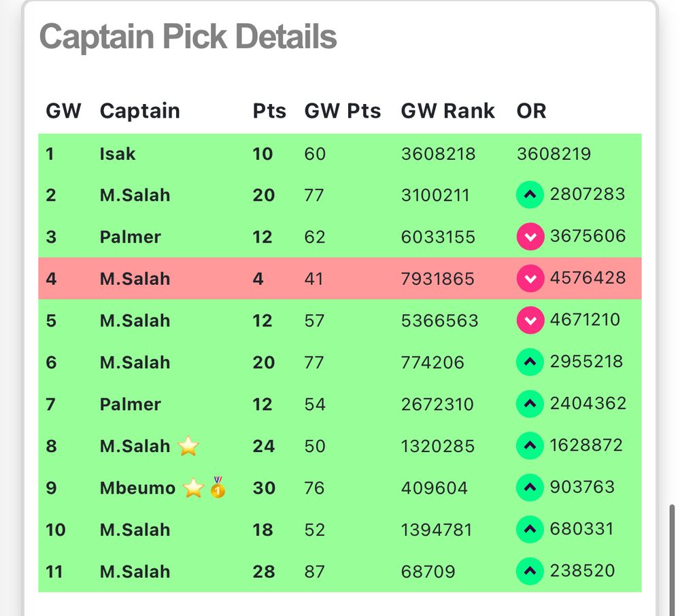The height and width of the screenshot is (616, 680).
Task: Select the Captain column header
Action: (x=139, y=111)
